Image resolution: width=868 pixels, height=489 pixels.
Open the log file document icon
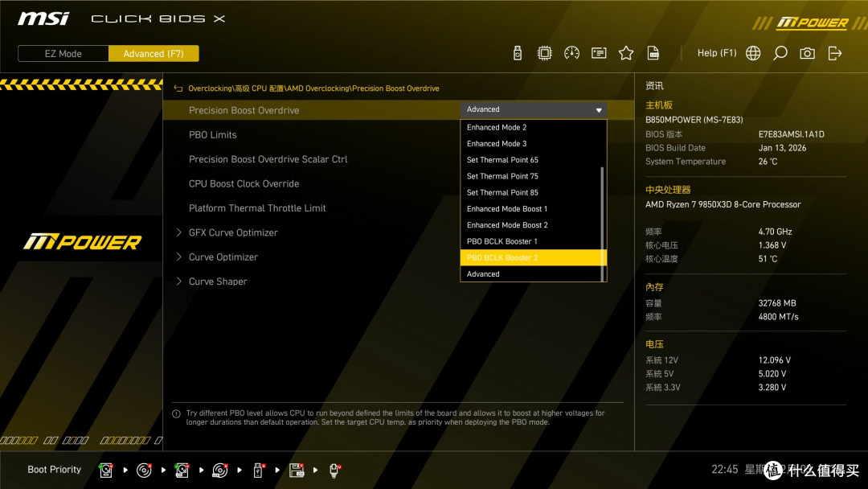click(653, 53)
